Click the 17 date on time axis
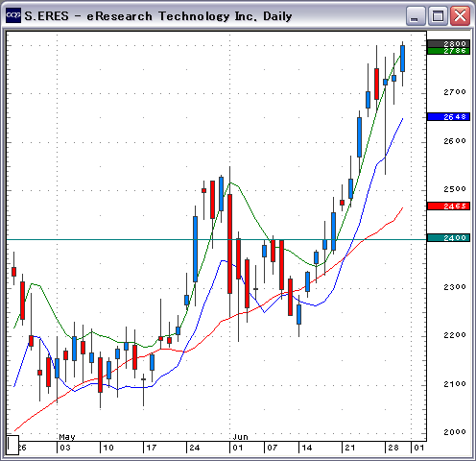Viewport: 476px width, 461px height. 152,448
